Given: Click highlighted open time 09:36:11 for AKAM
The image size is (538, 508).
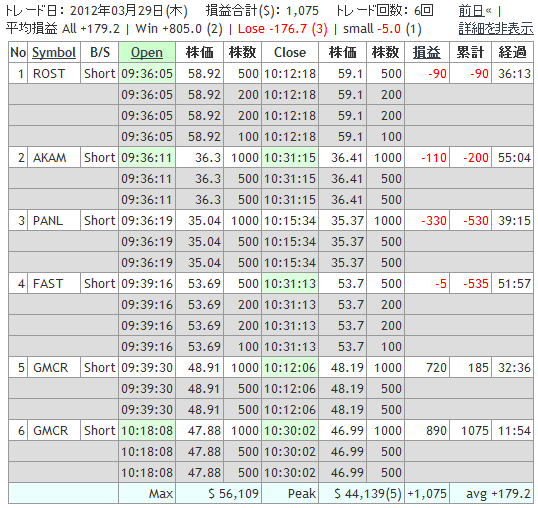Looking at the screenshot, I should (147, 157).
